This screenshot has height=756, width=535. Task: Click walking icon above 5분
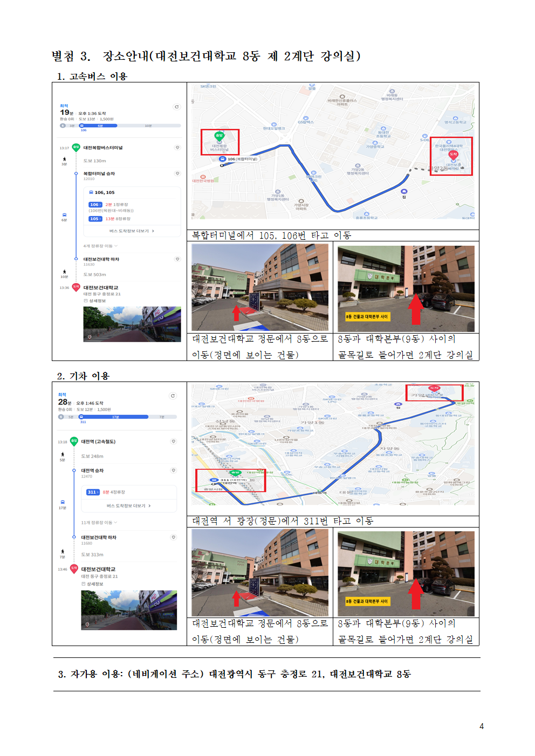coord(63,454)
